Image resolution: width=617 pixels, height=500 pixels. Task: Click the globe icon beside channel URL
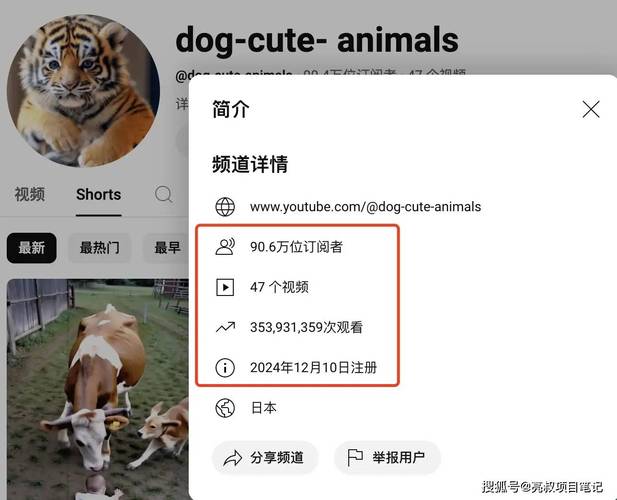coord(225,207)
